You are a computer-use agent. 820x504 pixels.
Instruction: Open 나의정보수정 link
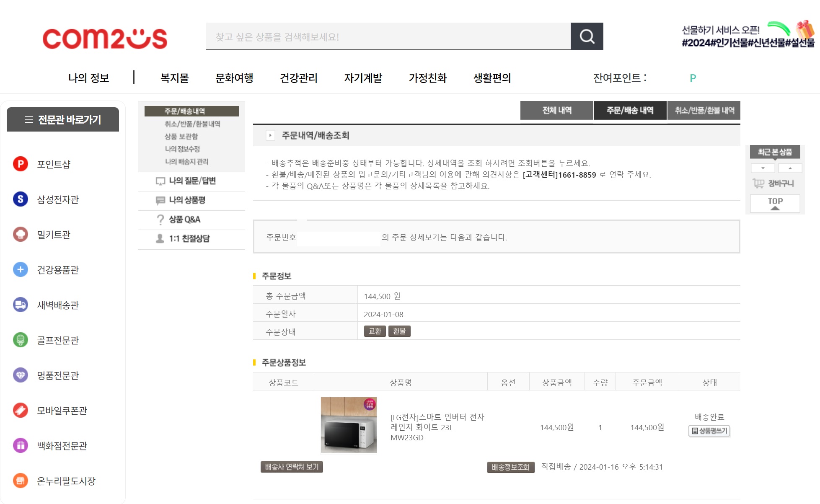pos(182,149)
